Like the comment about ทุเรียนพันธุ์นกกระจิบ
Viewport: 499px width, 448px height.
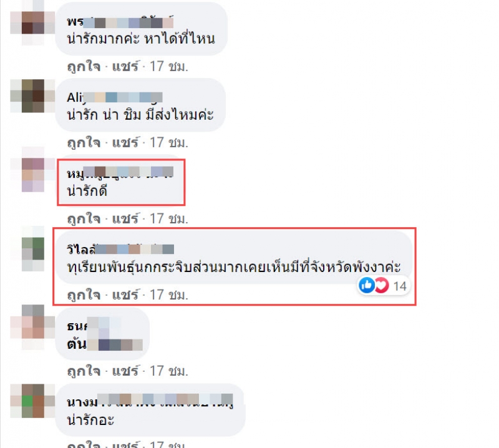84,295
